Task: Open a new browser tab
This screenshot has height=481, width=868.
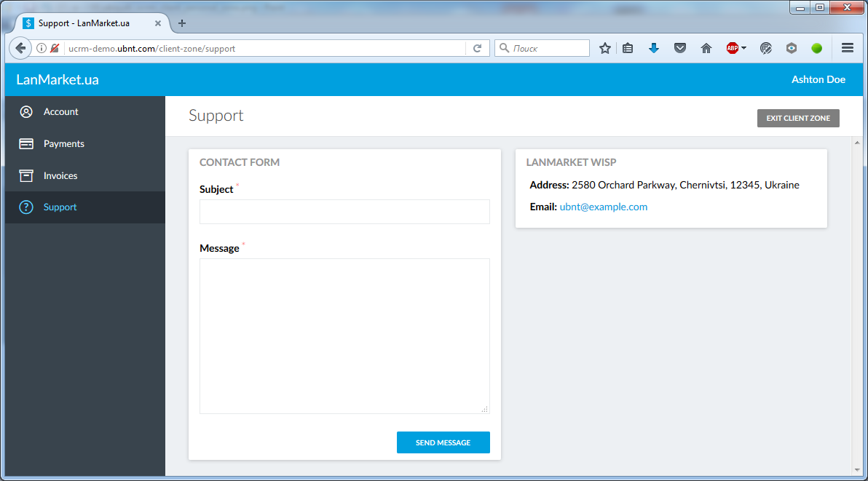Action: tap(182, 23)
